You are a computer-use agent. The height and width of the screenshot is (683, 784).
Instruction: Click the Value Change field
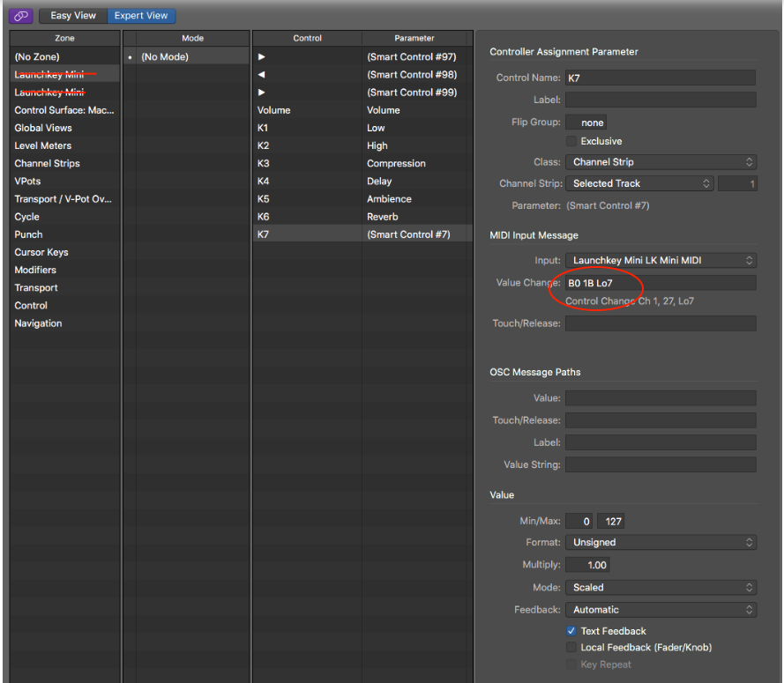tap(661, 283)
